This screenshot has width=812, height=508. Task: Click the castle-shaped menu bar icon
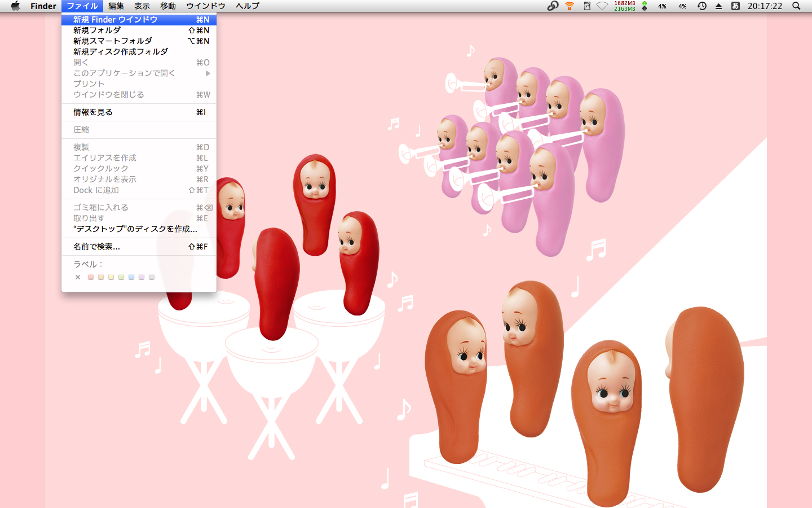(586, 6)
